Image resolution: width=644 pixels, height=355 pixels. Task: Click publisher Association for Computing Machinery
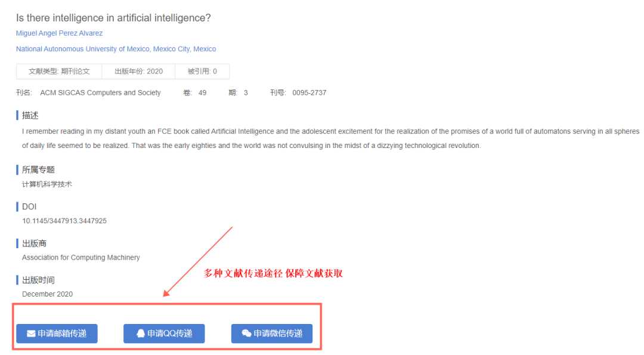[x=81, y=258]
